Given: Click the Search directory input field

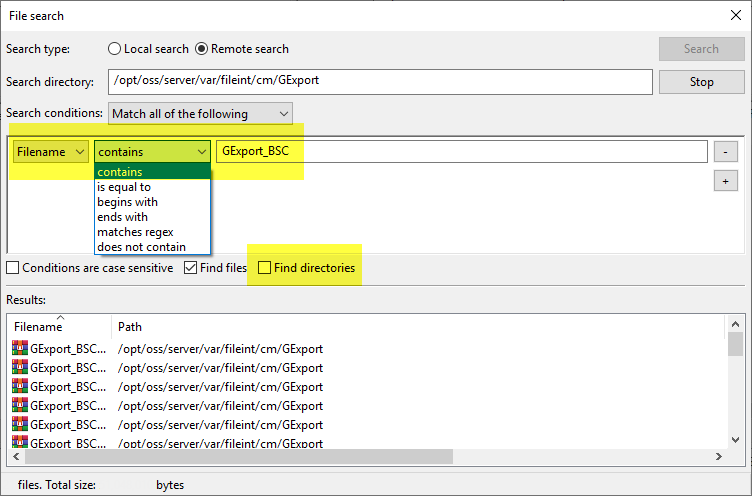Looking at the screenshot, I should (x=380, y=82).
